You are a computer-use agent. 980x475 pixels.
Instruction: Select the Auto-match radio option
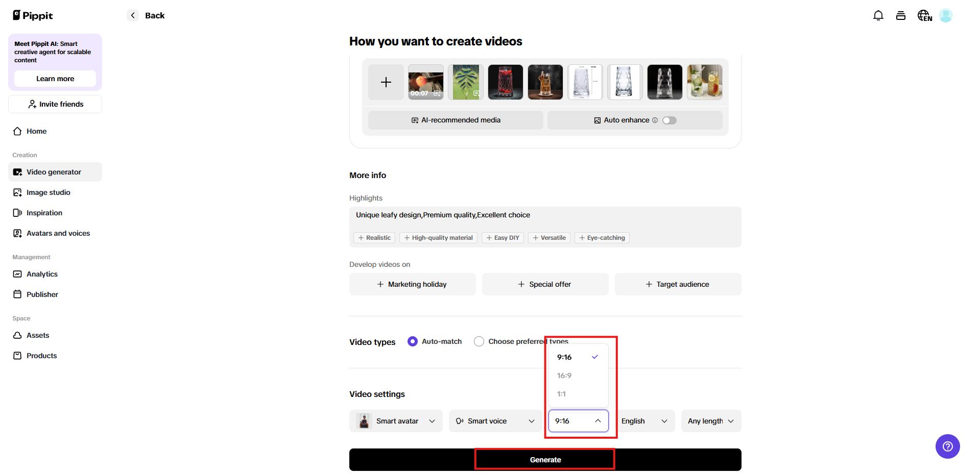tap(413, 341)
